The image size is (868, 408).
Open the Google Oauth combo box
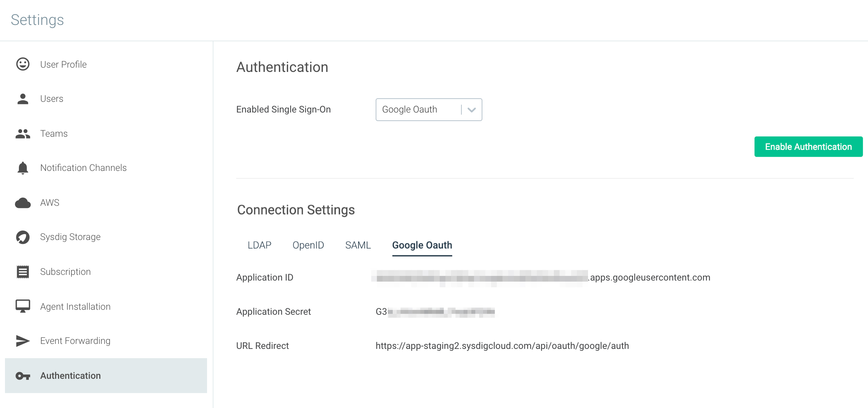click(429, 110)
